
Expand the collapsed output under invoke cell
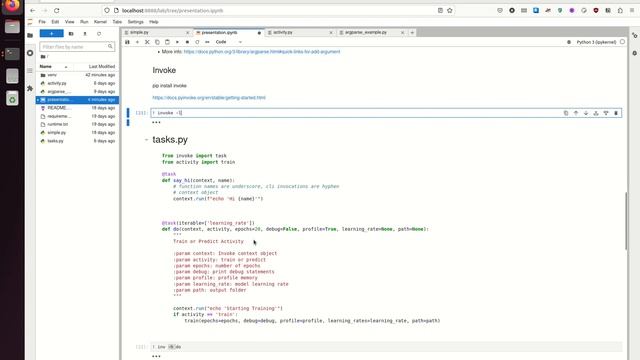point(156,122)
